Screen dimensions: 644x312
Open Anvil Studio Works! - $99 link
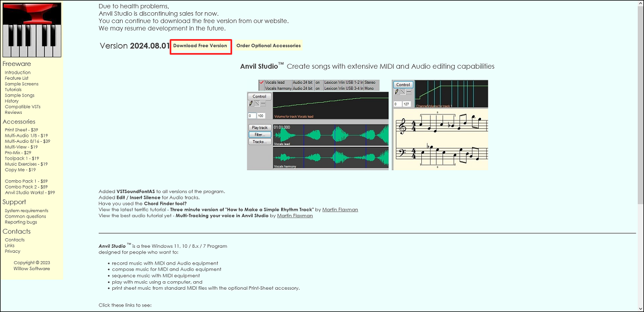pyautogui.click(x=30, y=193)
